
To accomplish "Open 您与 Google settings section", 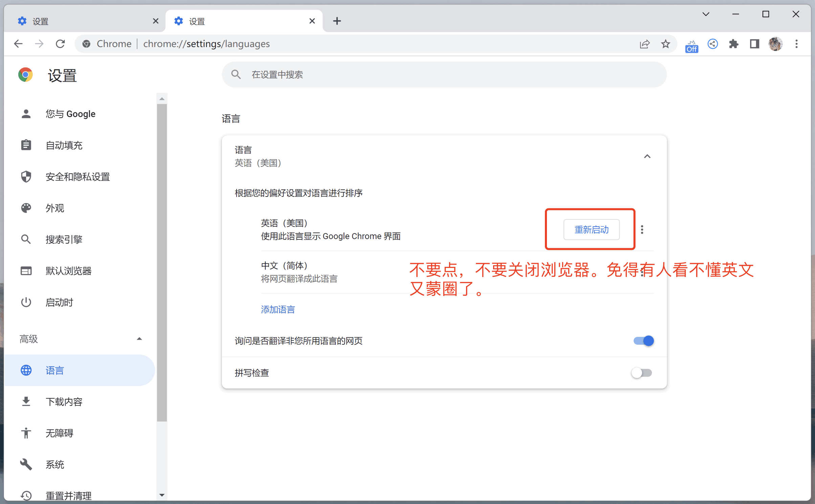I will click(80, 114).
